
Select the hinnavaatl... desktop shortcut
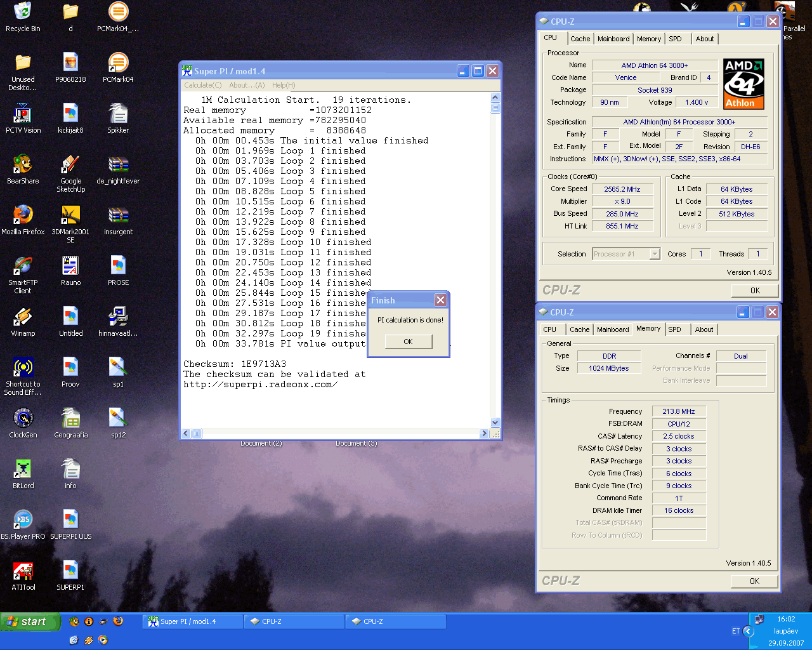[x=118, y=322]
